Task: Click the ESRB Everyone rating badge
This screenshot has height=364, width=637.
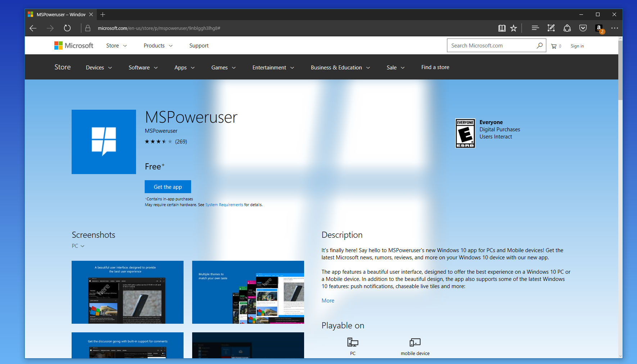Action: 465,133
